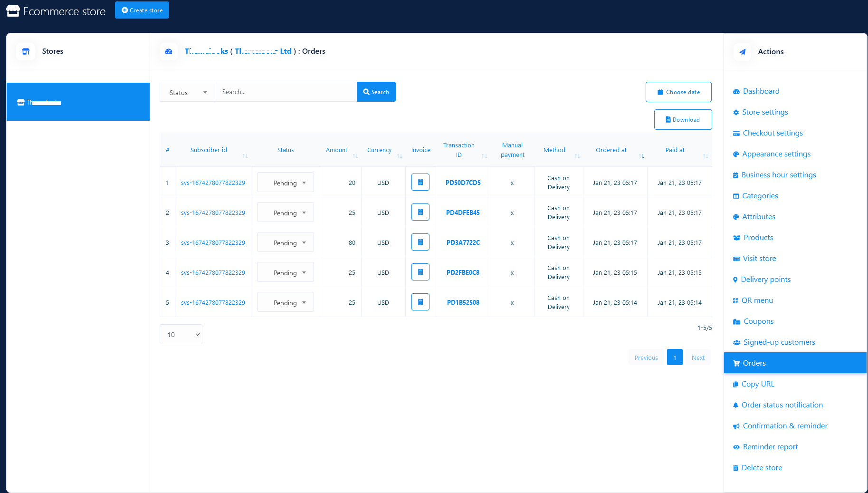The height and width of the screenshot is (493, 868).
Task: Sort by Ordered at column arrows
Action: tap(641, 156)
